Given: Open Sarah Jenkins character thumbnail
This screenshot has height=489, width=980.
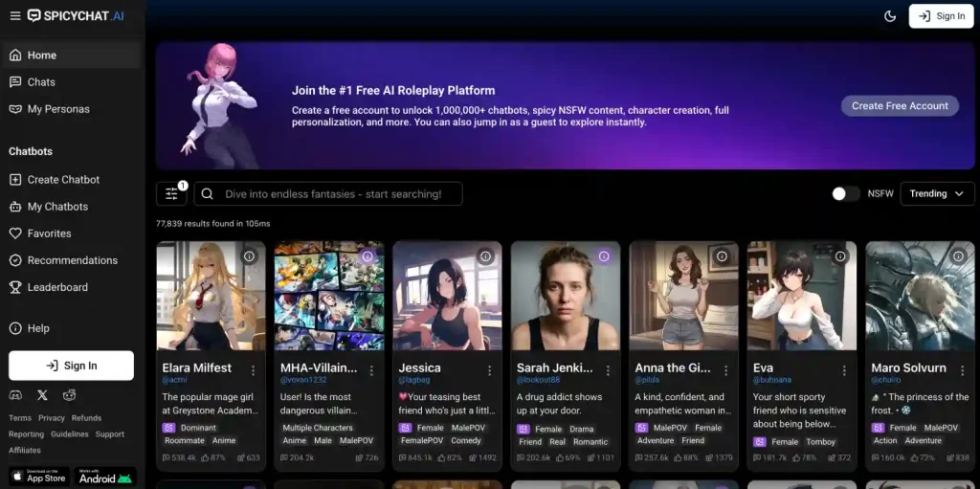Looking at the screenshot, I should click(x=565, y=296).
